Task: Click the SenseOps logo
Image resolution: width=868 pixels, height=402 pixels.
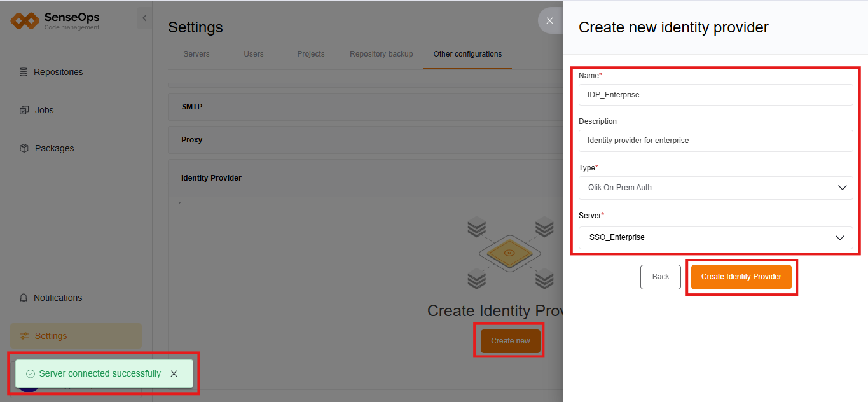Action: [x=55, y=20]
